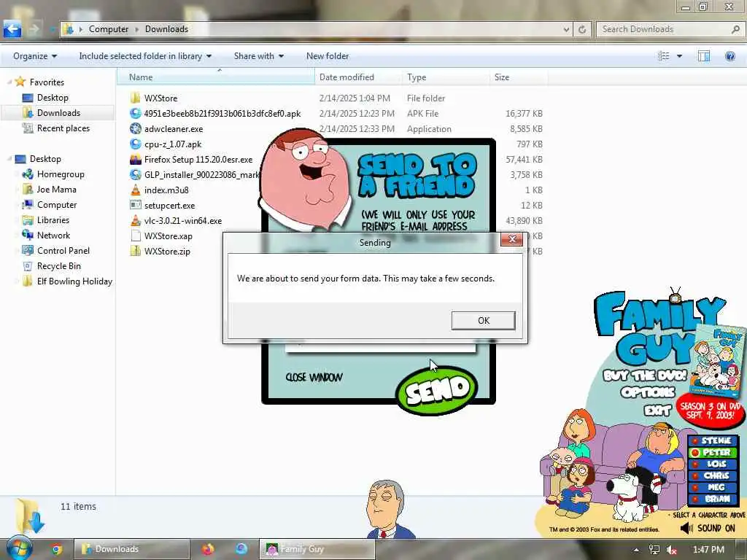Image resolution: width=747 pixels, height=560 pixels.
Task: Open the address bar history dropdown
Action: pyautogui.click(x=566, y=29)
